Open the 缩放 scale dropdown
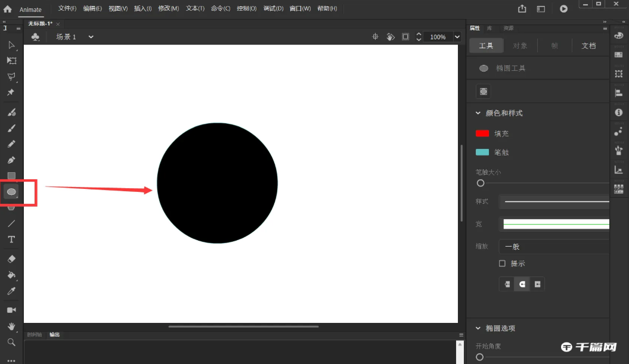 click(x=554, y=247)
